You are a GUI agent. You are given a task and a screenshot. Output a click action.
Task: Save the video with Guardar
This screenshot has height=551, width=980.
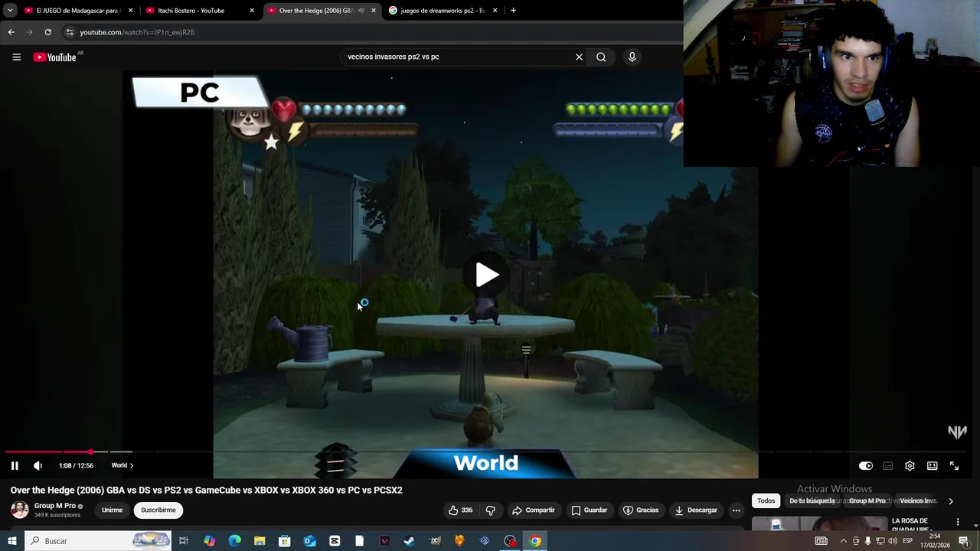[589, 510]
